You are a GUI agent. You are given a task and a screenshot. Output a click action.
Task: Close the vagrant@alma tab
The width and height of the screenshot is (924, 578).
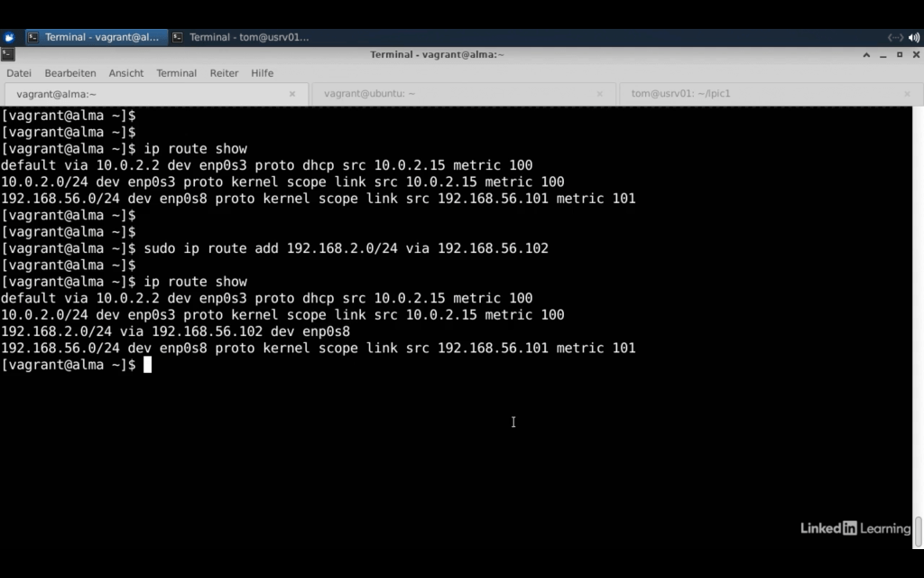(292, 94)
